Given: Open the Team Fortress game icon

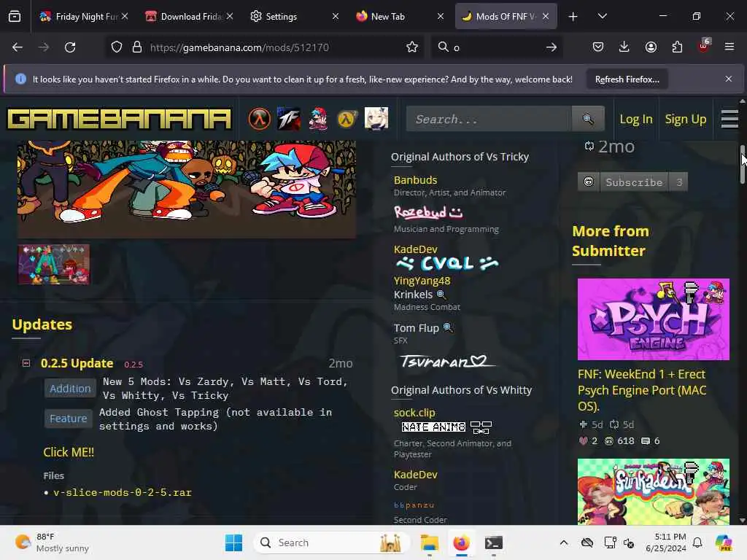Looking at the screenshot, I should point(289,119).
